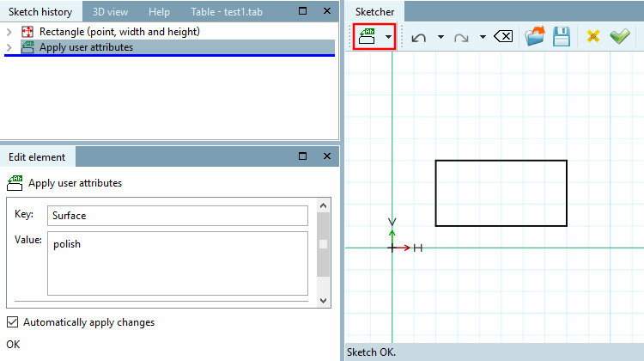
Task: Click the Redo arrow icon
Action: click(461, 38)
